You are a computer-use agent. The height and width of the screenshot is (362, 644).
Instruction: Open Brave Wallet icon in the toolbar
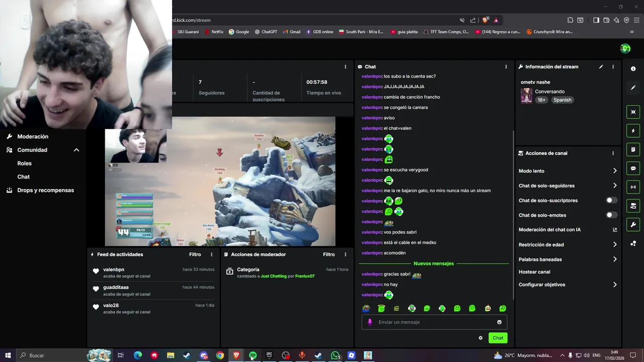[x=606, y=20]
